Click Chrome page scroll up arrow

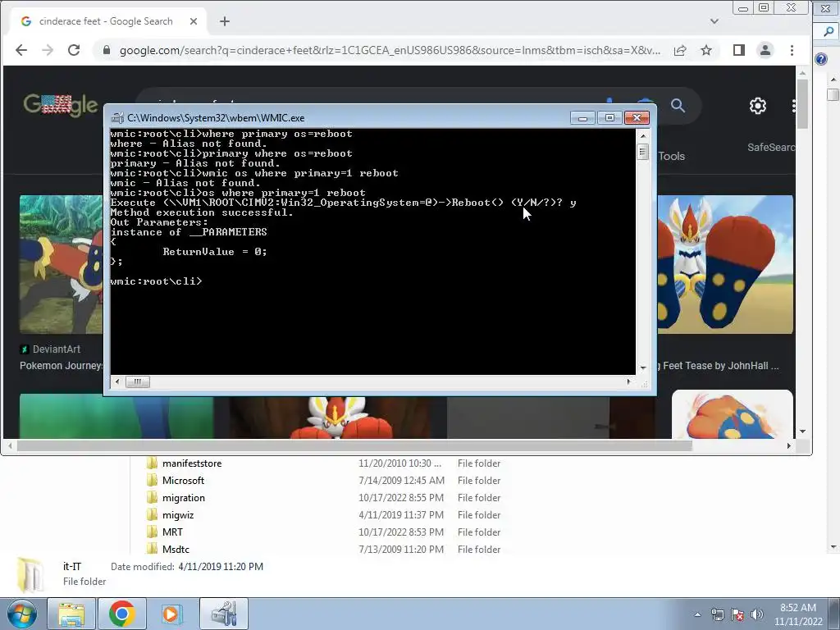point(802,72)
